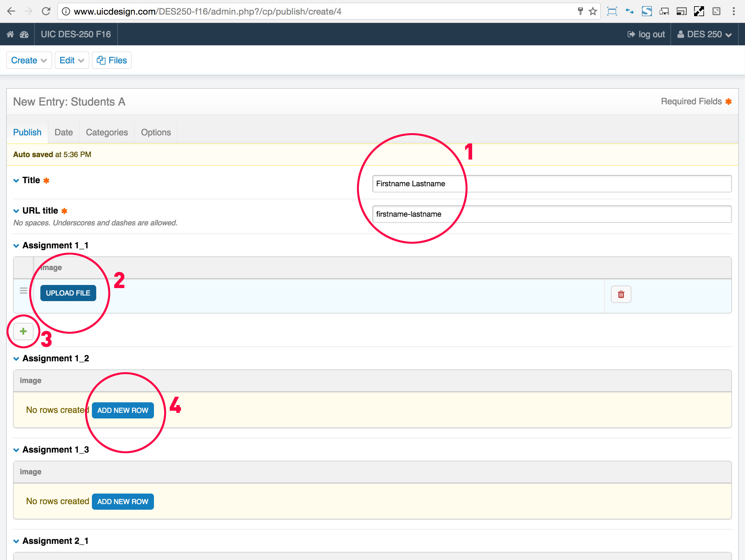Image resolution: width=745 pixels, height=560 pixels.
Task: Click the home icon in navbar
Action: click(10, 34)
